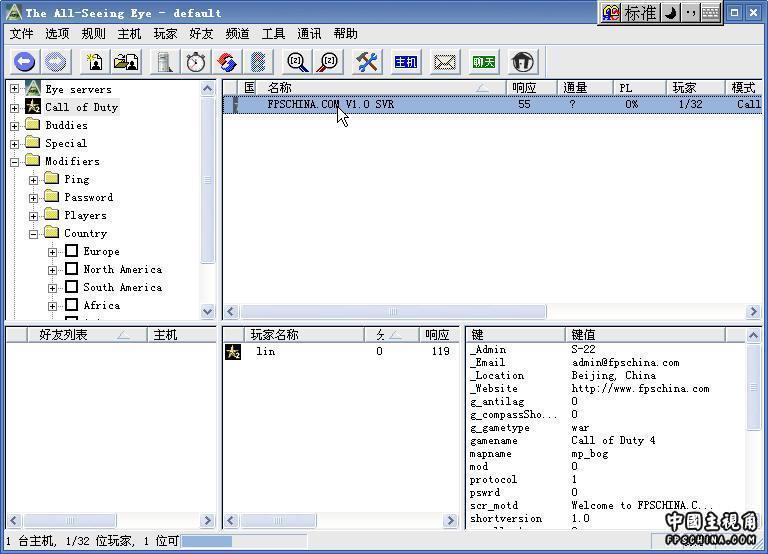This screenshot has width=768, height=554.
Task: Click the green 聊天 chat button
Action: pos(483,62)
